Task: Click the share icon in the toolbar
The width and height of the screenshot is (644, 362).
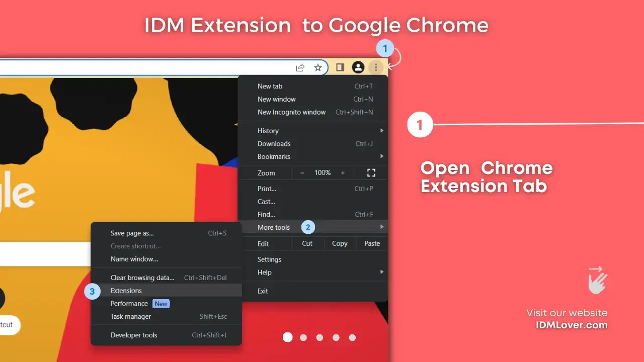Action: 300,67
